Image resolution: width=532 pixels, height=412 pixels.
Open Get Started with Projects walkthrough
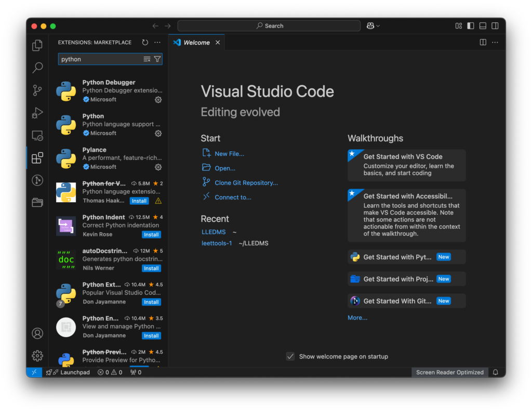pos(406,279)
